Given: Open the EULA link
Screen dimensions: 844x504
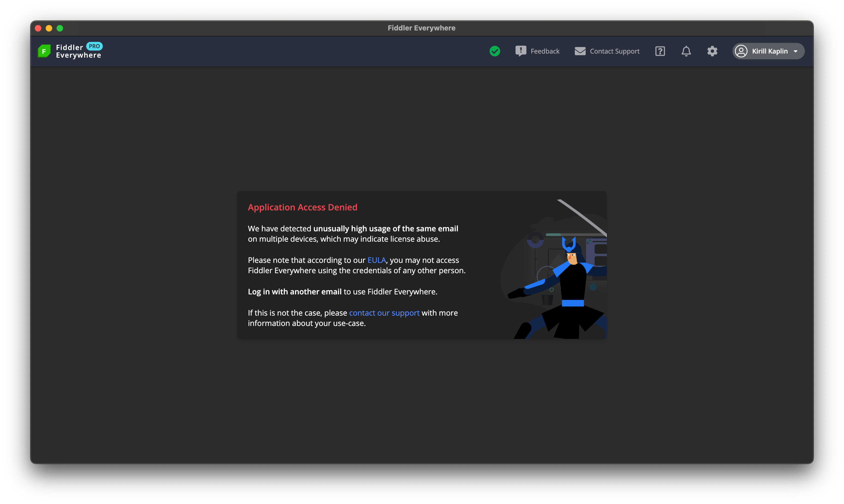Looking at the screenshot, I should tap(376, 260).
